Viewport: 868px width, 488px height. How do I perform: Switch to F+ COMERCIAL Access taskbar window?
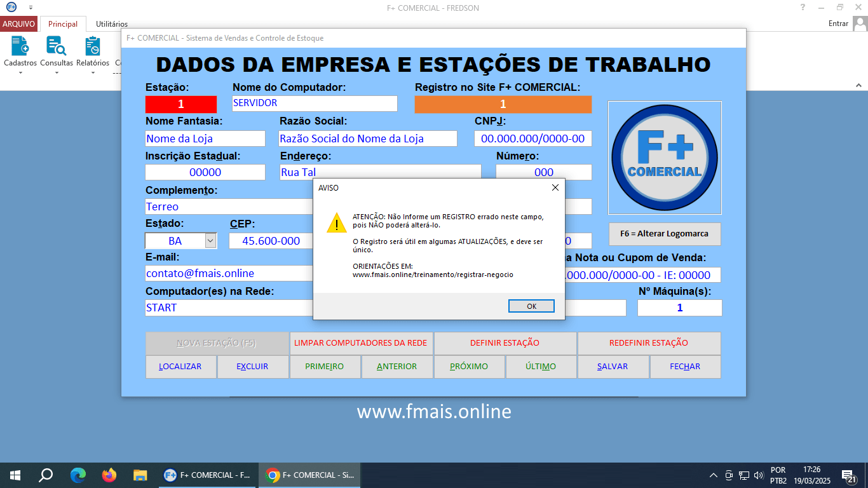click(x=207, y=475)
